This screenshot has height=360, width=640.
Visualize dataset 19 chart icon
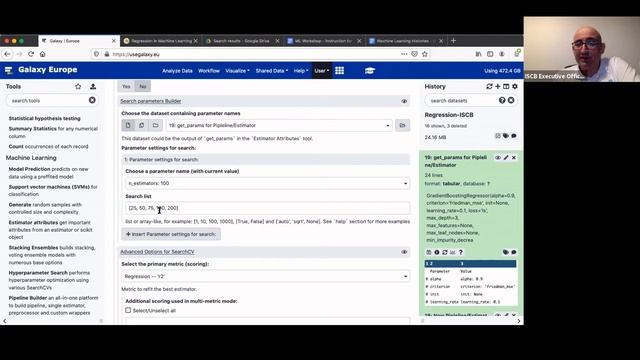[x=452, y=252]
